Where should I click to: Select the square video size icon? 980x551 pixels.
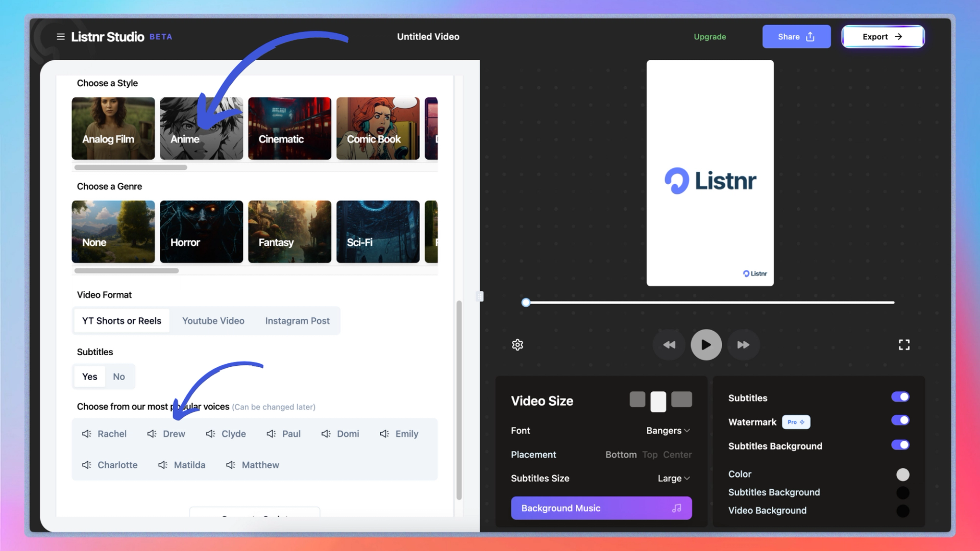pyautogui.click(x=637, y=399)
